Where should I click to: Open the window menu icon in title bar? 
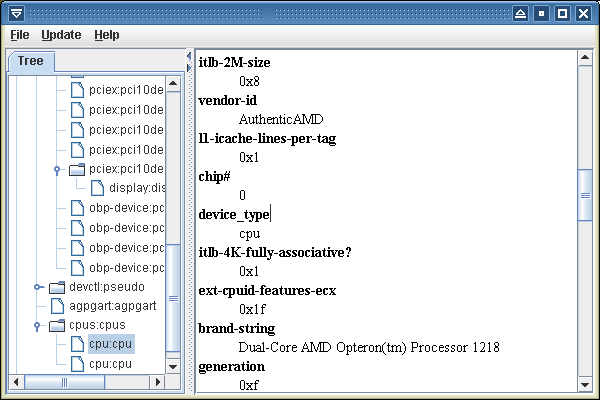tap(16, 14)
